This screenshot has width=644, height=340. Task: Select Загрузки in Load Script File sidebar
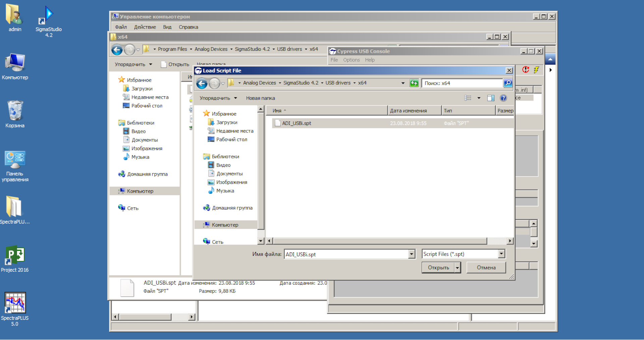pyautogui.click(x=227, y=122)
